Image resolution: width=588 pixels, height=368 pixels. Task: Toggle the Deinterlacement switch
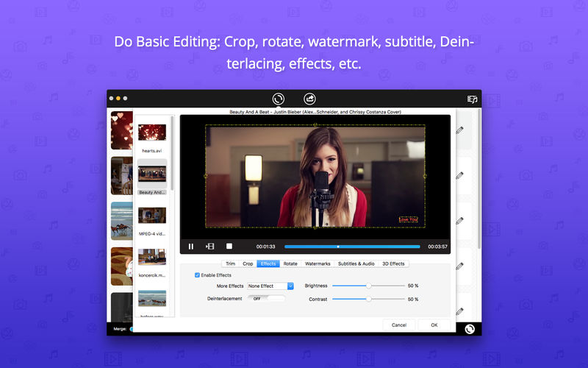(266, 299)
